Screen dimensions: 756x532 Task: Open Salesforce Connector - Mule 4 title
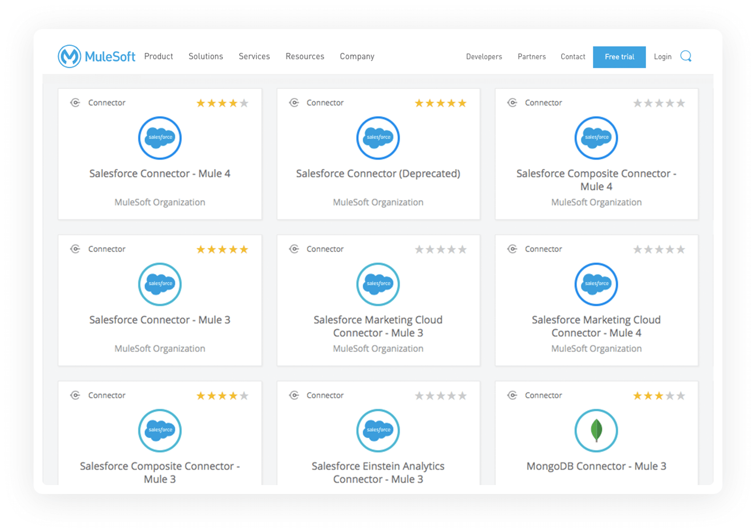[160, 173]
